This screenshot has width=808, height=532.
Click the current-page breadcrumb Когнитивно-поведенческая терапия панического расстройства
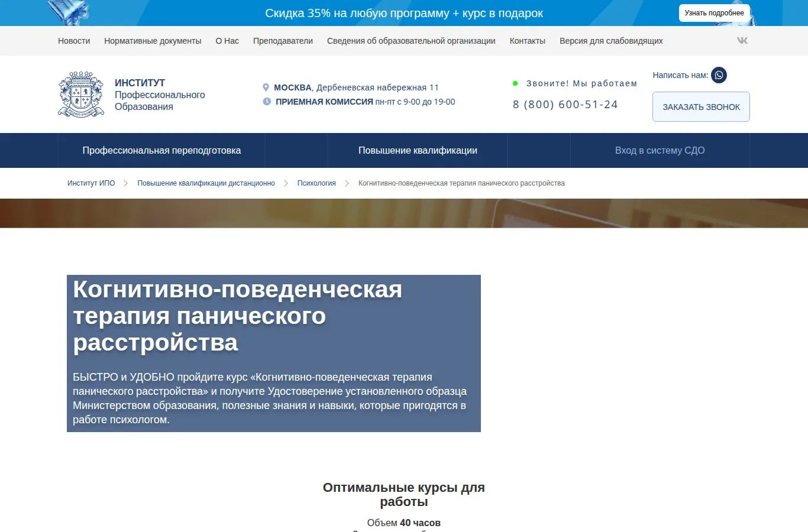click(461, 183)
